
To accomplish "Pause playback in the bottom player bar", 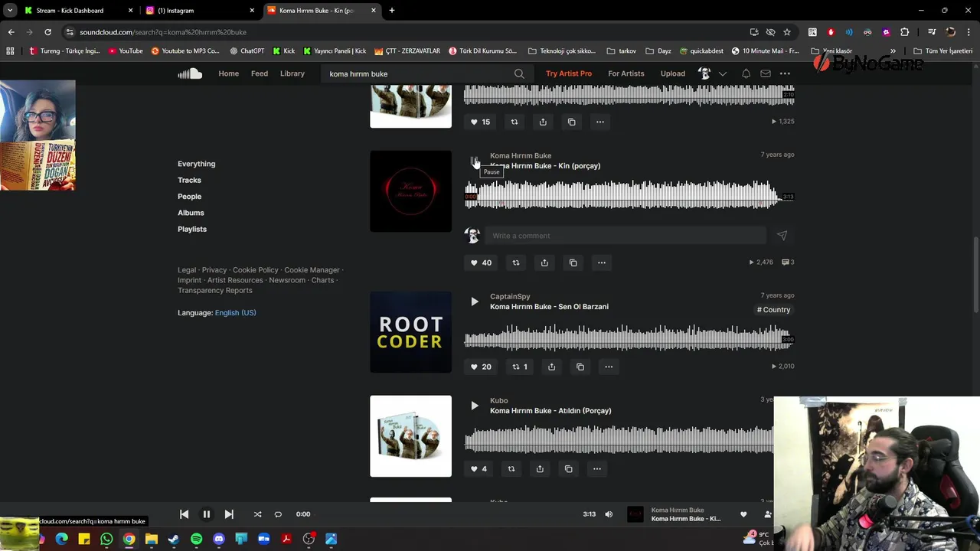I will [206, 514].
